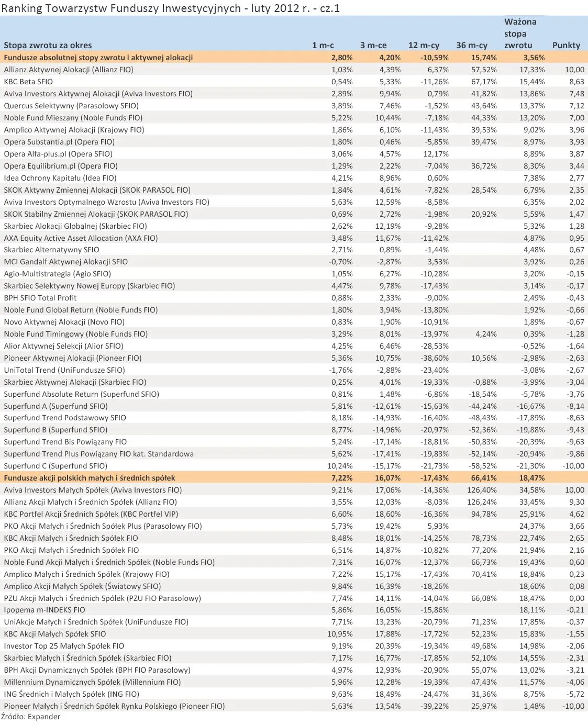This screenshot has height=725, width=588.
Task: Click the 'Źródło: Expander' source note
Action: (x=31, y=717)
